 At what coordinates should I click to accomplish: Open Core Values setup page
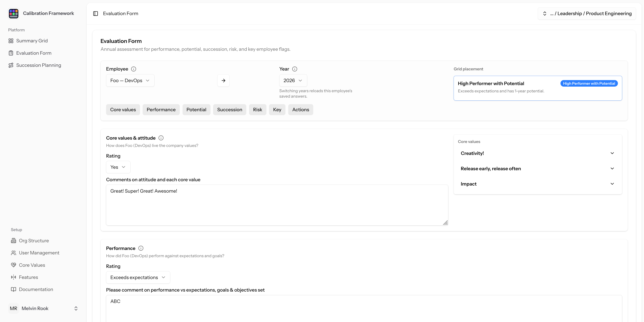pyautogui.click(x=43, y=265)
